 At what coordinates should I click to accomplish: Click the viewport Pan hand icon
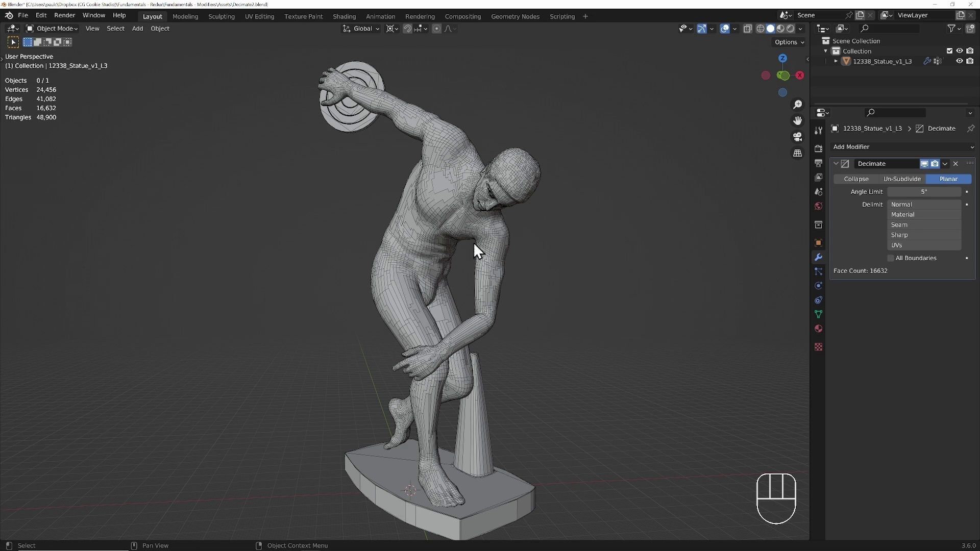pyautogui.click(x=797, y=121)
